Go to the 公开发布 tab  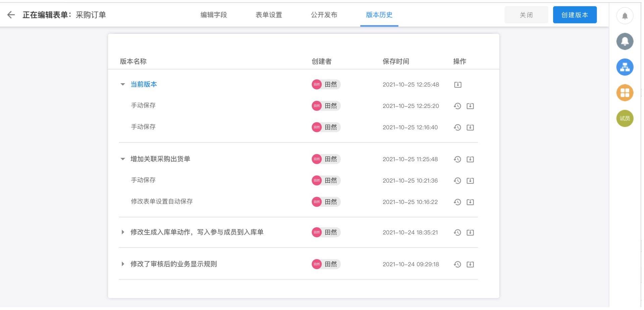pos(324,15)
